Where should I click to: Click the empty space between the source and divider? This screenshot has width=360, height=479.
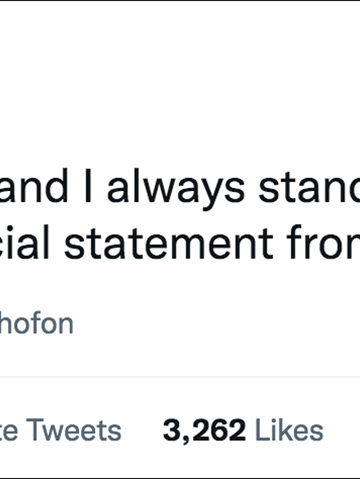pos(180,355)
